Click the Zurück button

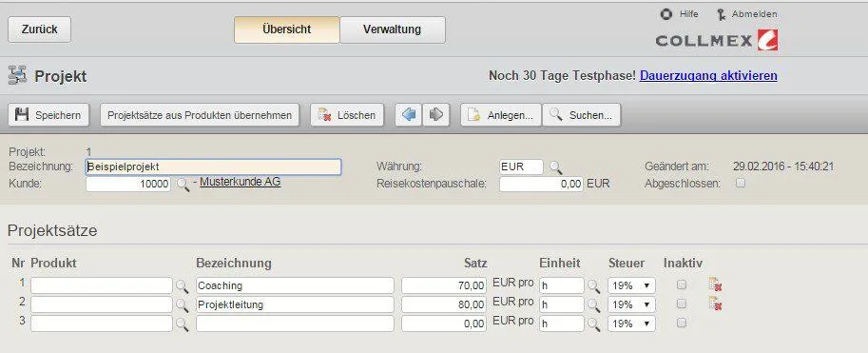tap(39, 29)
